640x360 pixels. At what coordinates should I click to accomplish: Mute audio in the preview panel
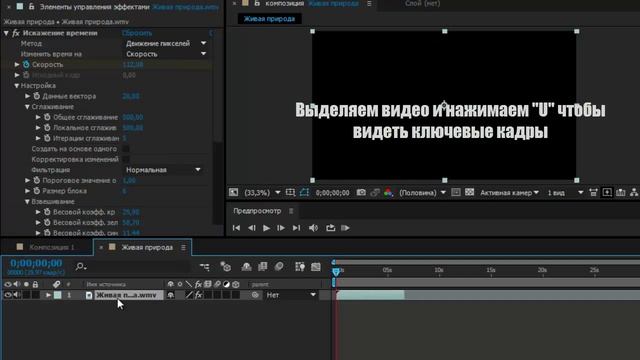point(313,228)
